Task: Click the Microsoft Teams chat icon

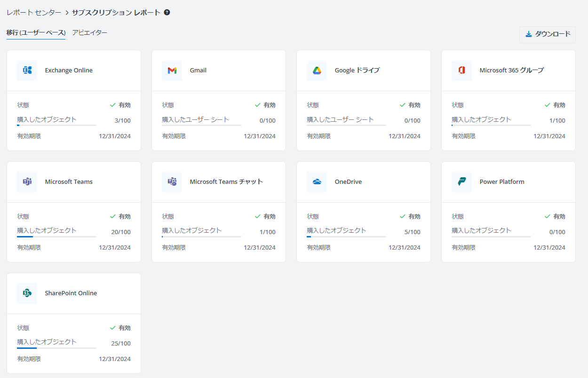Action: 172,182
